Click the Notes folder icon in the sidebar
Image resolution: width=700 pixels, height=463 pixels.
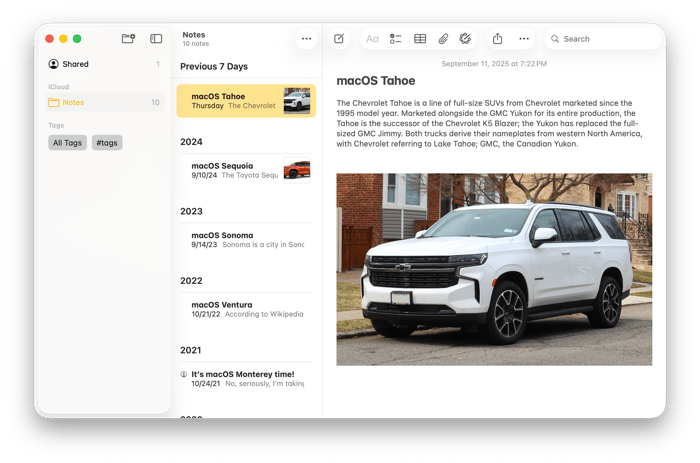click(x=54, y=102)
